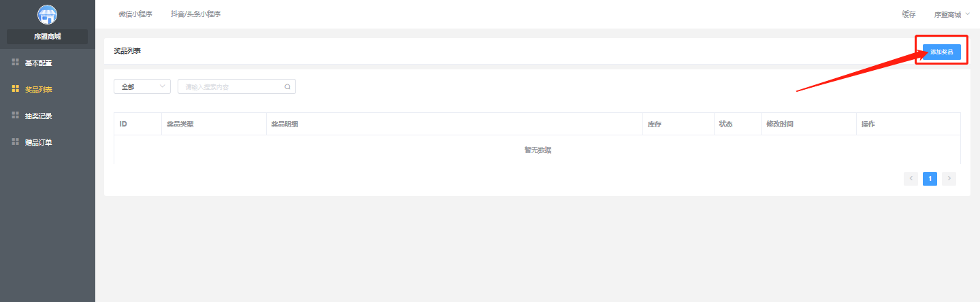The width and height of the screenshot is (980, 302).
Task: Select page 1 in pagination
Action: pos(930,179)
